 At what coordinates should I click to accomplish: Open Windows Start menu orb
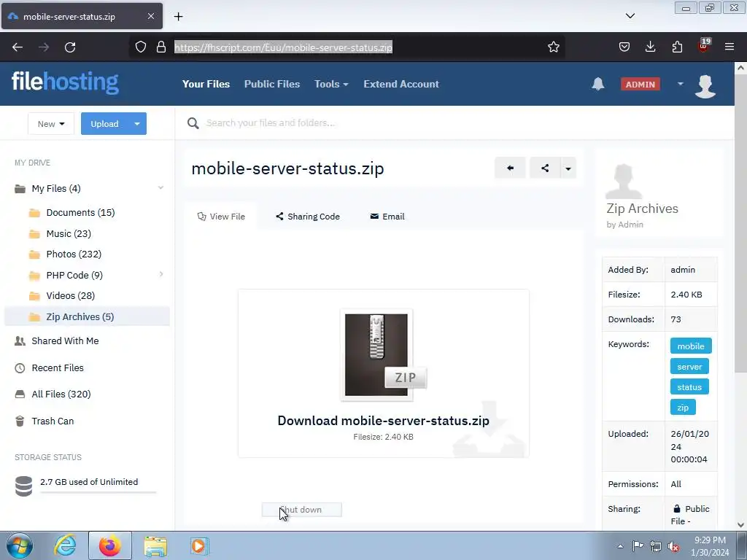point(20,545)
